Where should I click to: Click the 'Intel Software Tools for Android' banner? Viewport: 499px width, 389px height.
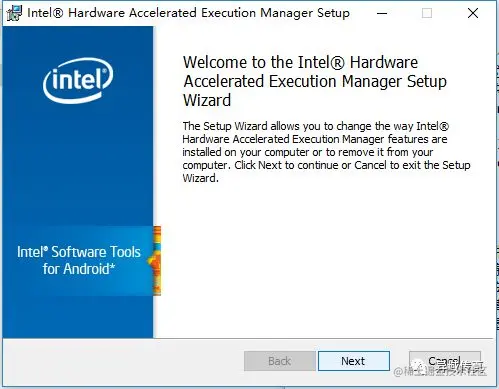[x=79, y=260]
